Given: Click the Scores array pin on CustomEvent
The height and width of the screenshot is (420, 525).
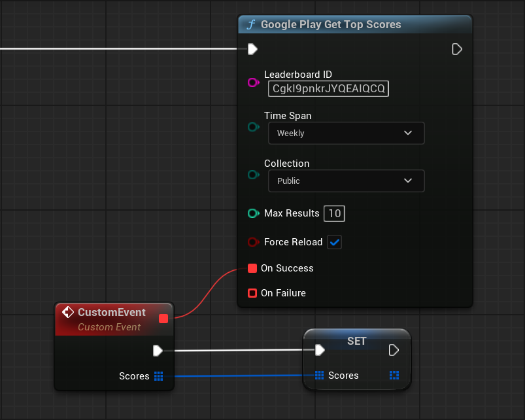Looking at the screenshot, I should (158, 376).
